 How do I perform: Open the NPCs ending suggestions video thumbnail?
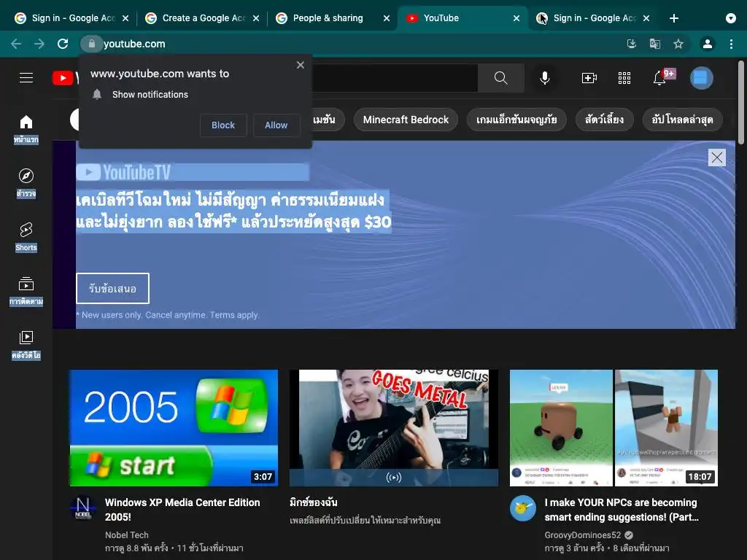tap(614, 428)
